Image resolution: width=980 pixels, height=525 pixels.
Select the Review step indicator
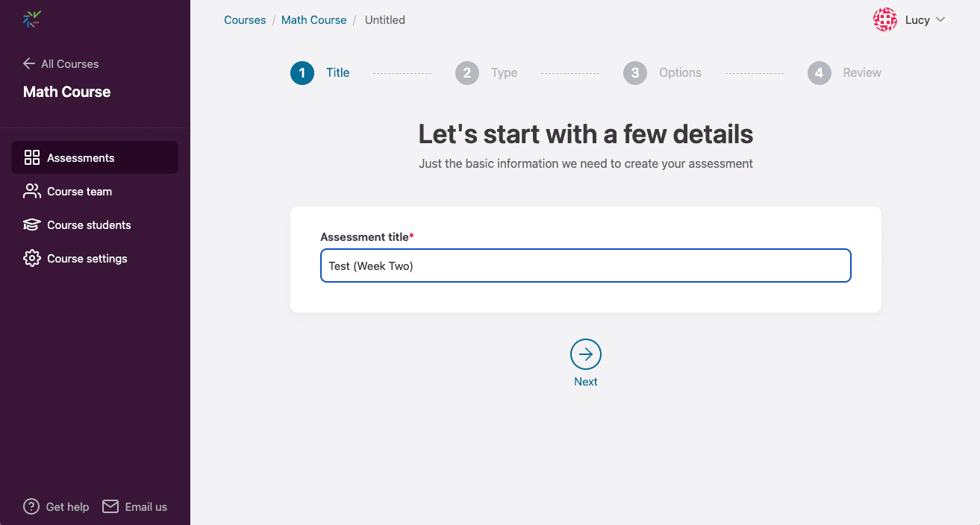point(819,73)
